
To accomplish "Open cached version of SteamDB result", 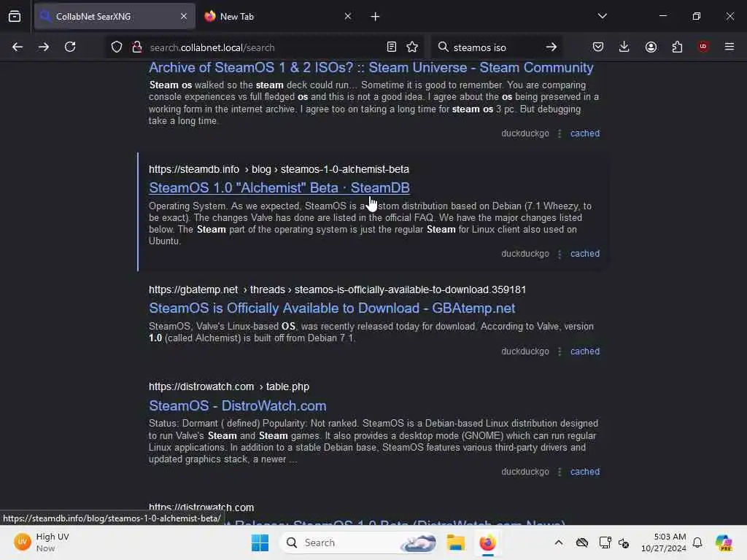I will click(585, 254).
